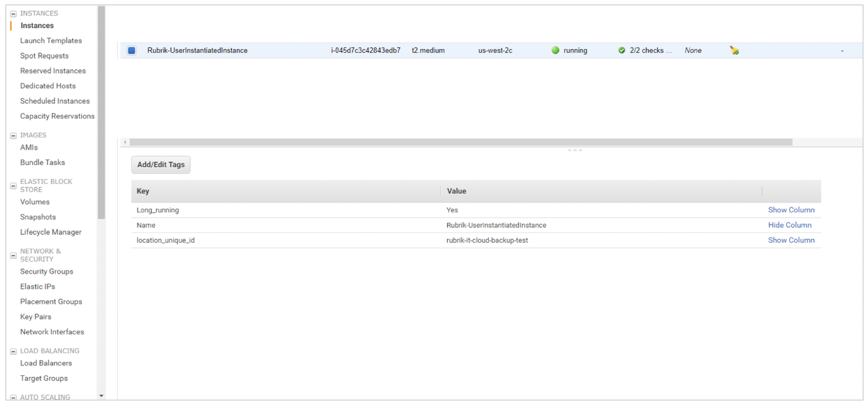
Task: Click sidebar scrollbar down arrow
Action: tap(101, 396)
